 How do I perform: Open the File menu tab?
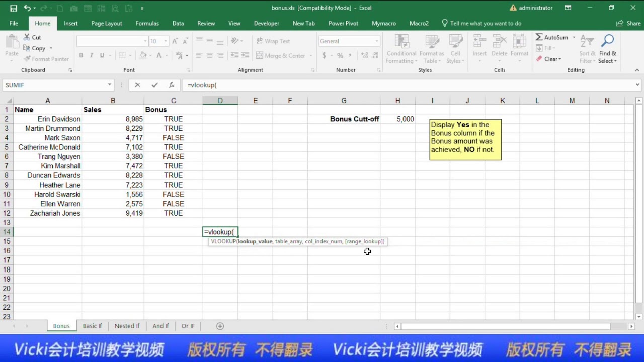(x=14, y=23)
